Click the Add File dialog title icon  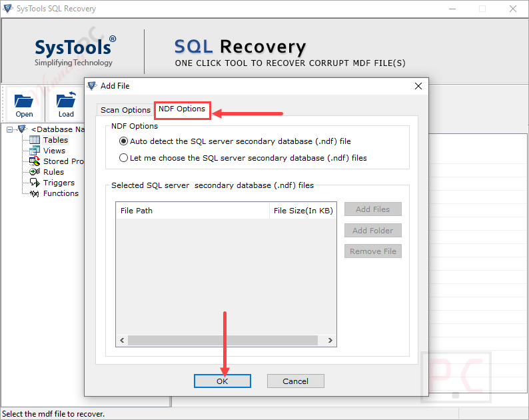coord(92,86)
